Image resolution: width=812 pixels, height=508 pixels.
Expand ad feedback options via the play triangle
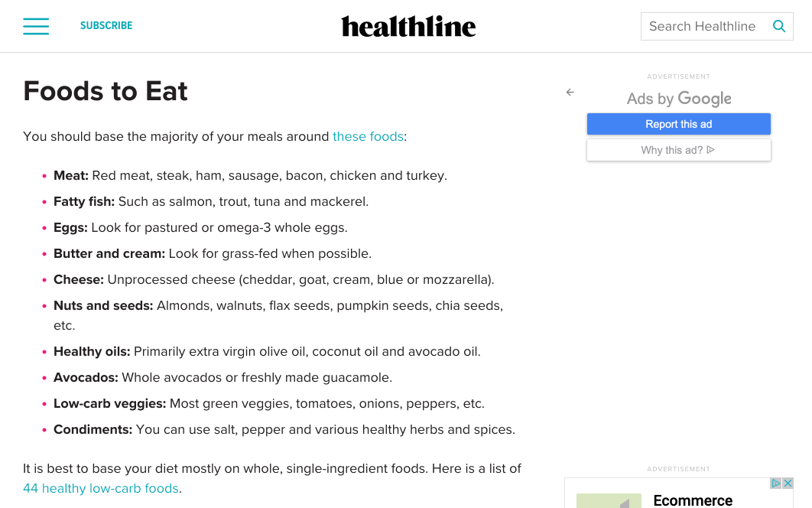710,150
